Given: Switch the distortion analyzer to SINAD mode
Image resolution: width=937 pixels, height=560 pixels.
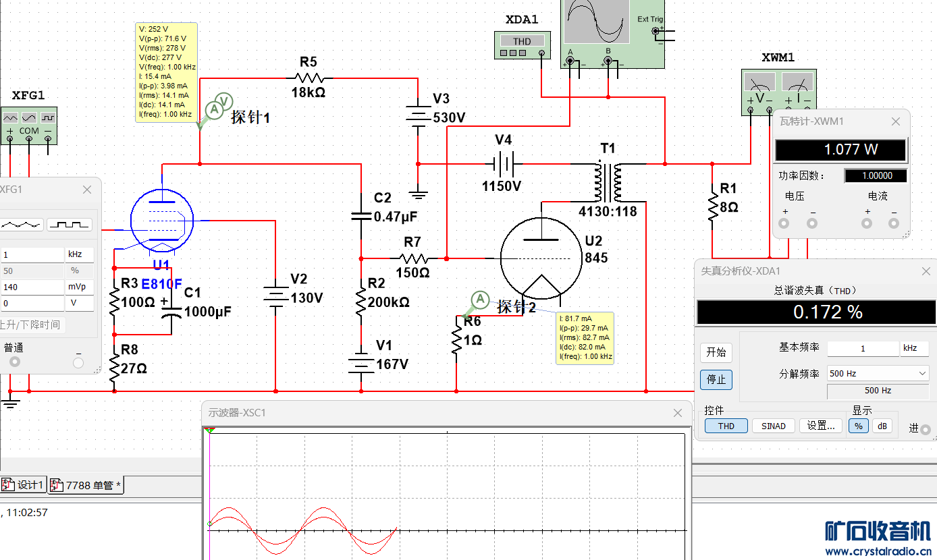Looking at the screenshot, I should (773, 426).
